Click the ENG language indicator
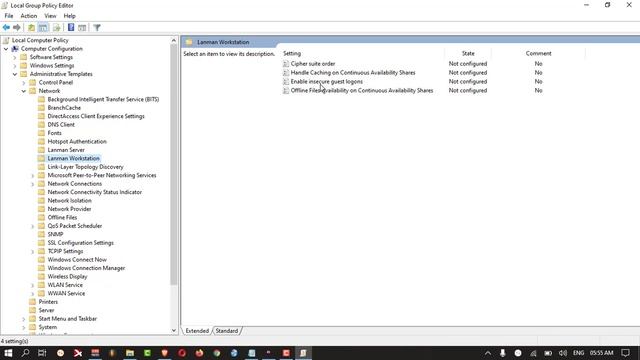The width and height of the screenshot is (640, 360). [x=578, y=353]
